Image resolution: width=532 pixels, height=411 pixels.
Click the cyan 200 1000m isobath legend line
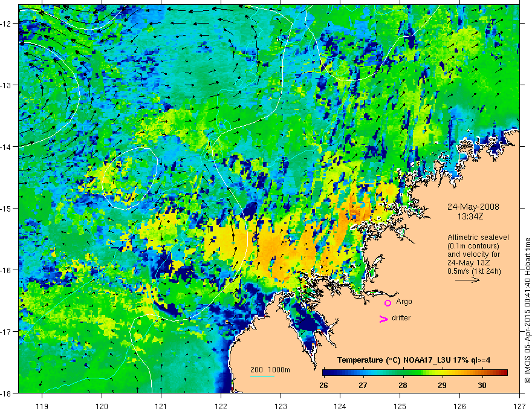(x=262, y=376)
